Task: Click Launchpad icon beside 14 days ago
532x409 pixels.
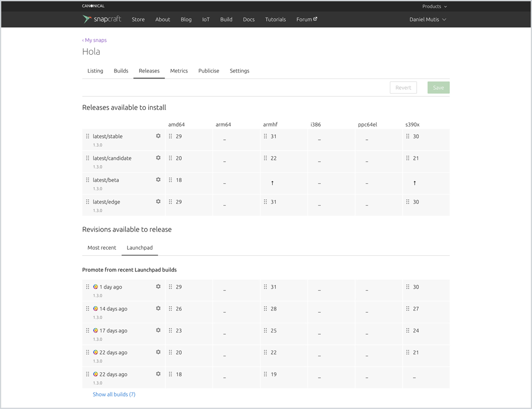Action: (x=95, y=309)
